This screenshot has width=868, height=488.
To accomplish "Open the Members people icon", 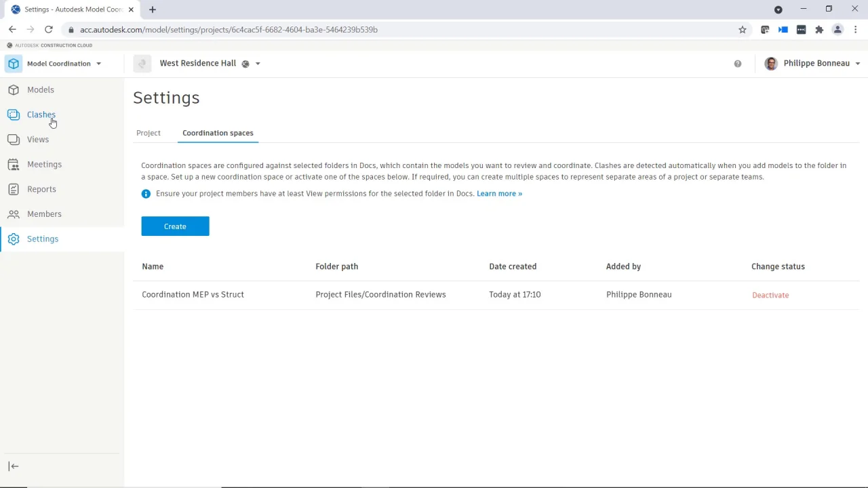I will tap(14, 214).
